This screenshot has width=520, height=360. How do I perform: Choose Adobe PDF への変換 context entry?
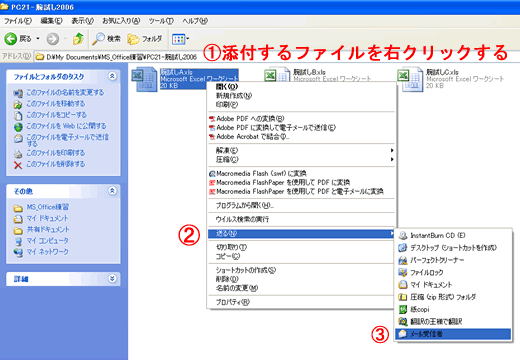pyautogui.click(x=301, y=119)
